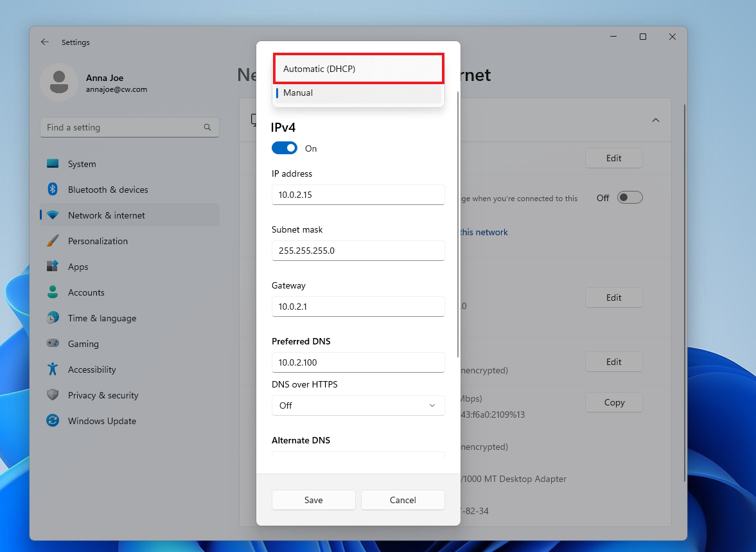756x552 pixels.
Task: Click the Time & language globe icon
Action: pyautogui.click(x=53, y=317)
